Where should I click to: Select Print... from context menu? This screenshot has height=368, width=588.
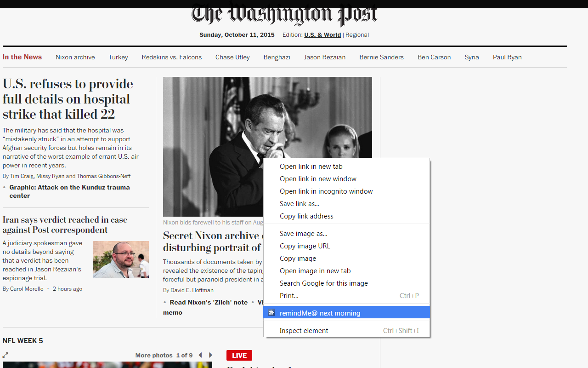click(347, 296)
